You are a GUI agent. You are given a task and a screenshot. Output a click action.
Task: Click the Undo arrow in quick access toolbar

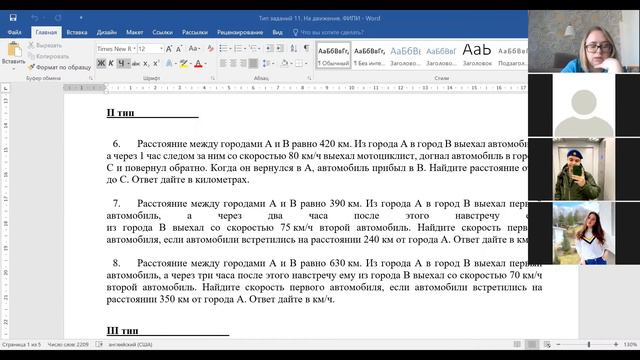click(35, 18)
